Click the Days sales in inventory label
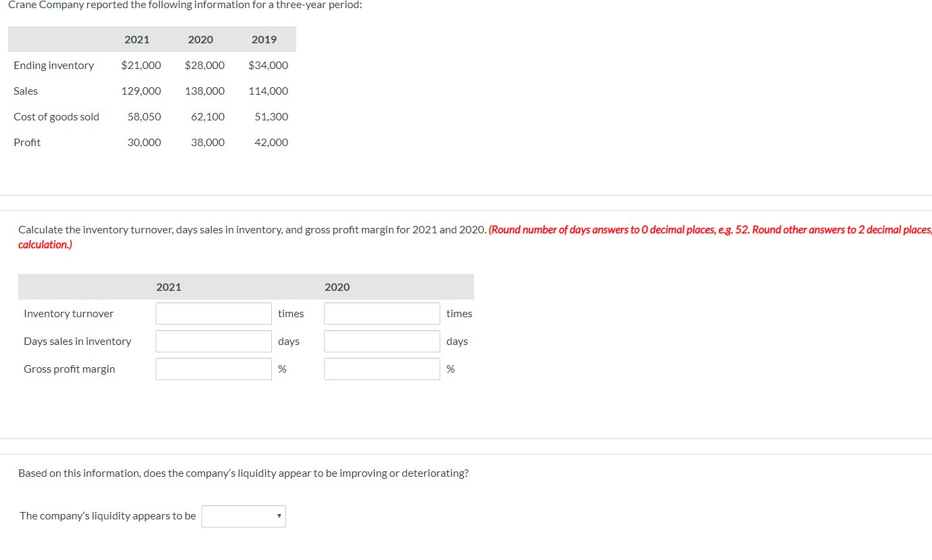The image size is (932, 560). (x=78, y=342)
